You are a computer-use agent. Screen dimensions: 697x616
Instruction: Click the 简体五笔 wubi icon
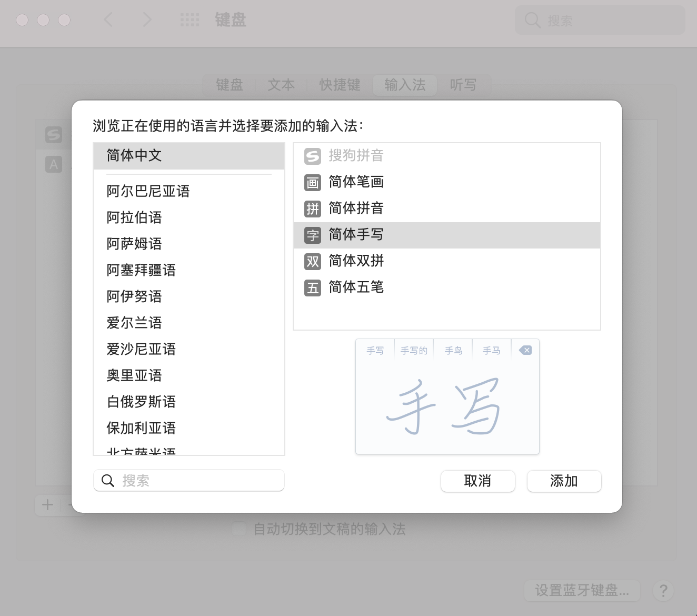point(313,288)
